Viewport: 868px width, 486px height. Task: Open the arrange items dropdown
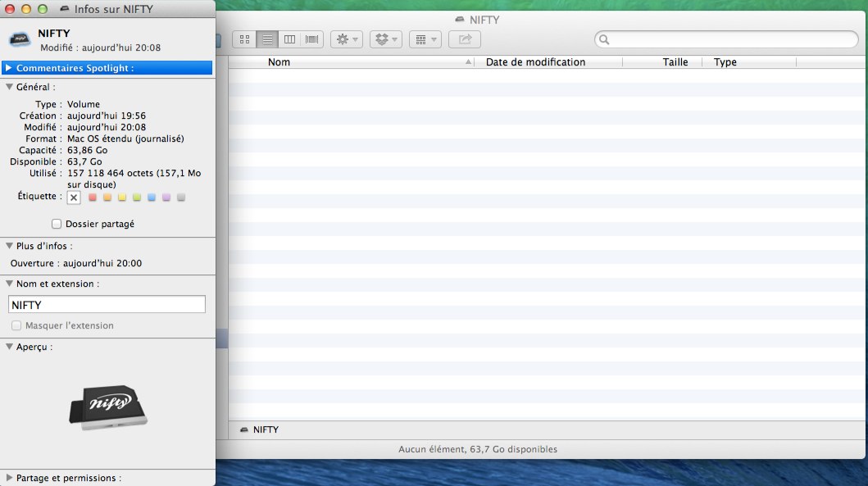coord(425,39)
